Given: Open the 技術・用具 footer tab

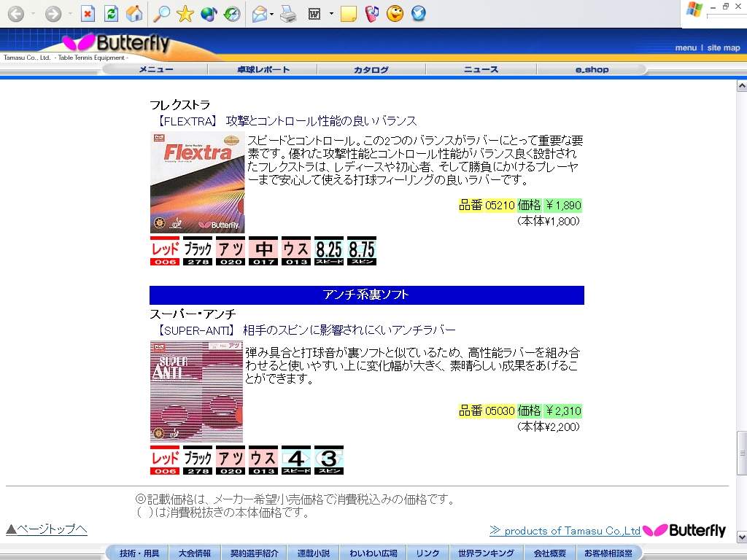Looking at the screenshot, I should pos(139,553).
